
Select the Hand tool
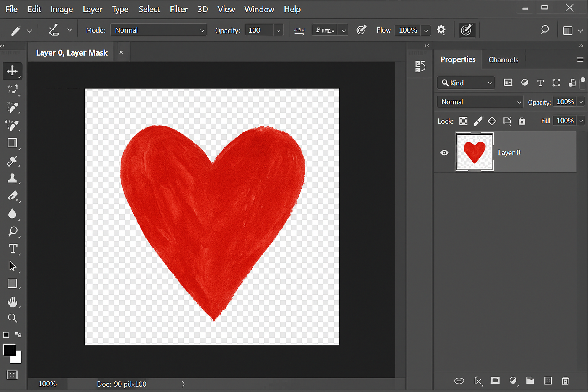pos(12,302)
